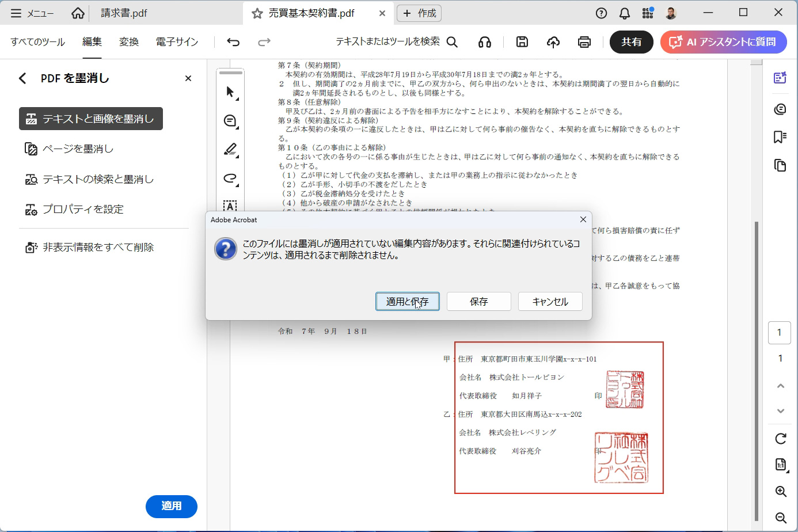Image resolution: width=798 pixels, height=532 pixels.
Task: Open the apps grid icon
Action: pyautogui.click(x=648, y=13)
